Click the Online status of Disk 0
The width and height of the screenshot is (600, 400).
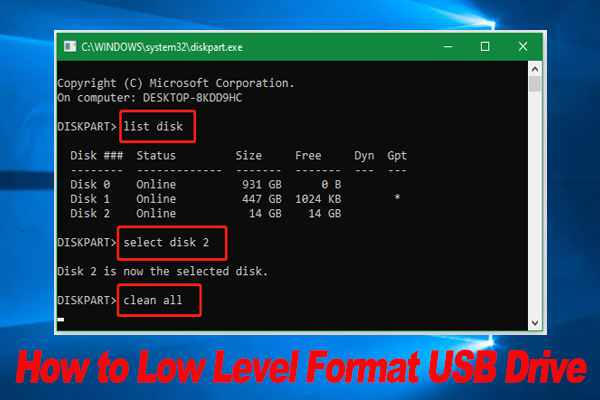(156, 184)
